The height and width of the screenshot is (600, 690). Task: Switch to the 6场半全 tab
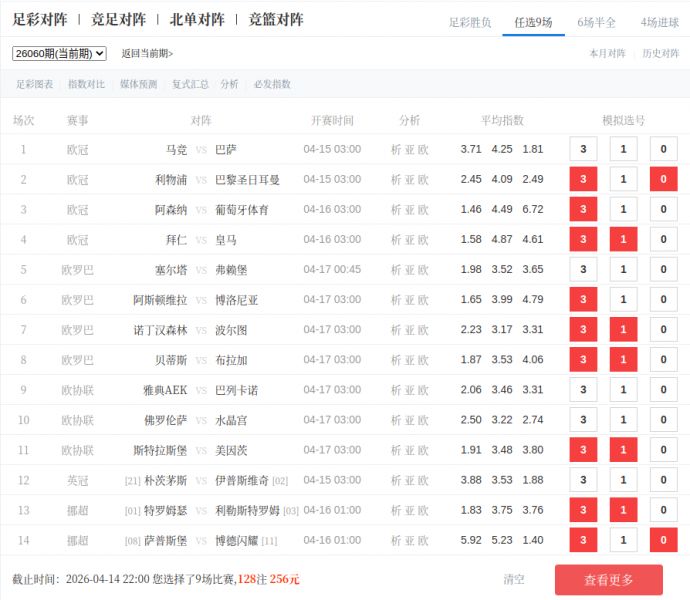click(596, 22)
